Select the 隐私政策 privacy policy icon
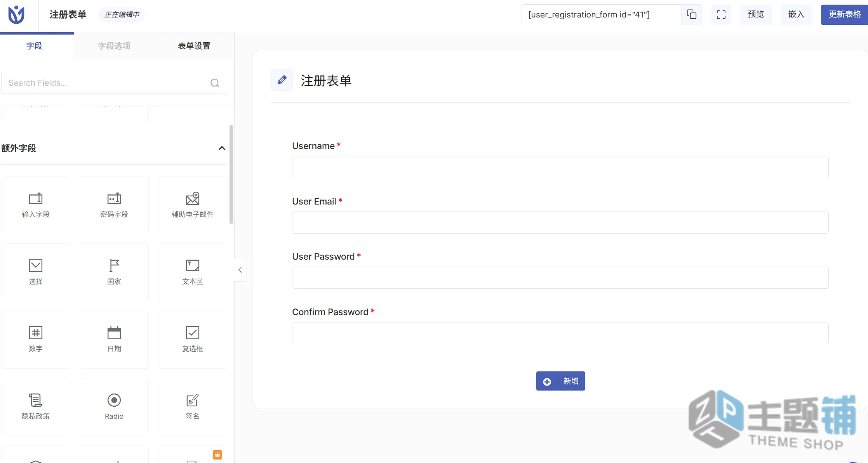 click(x=36, y=400)
